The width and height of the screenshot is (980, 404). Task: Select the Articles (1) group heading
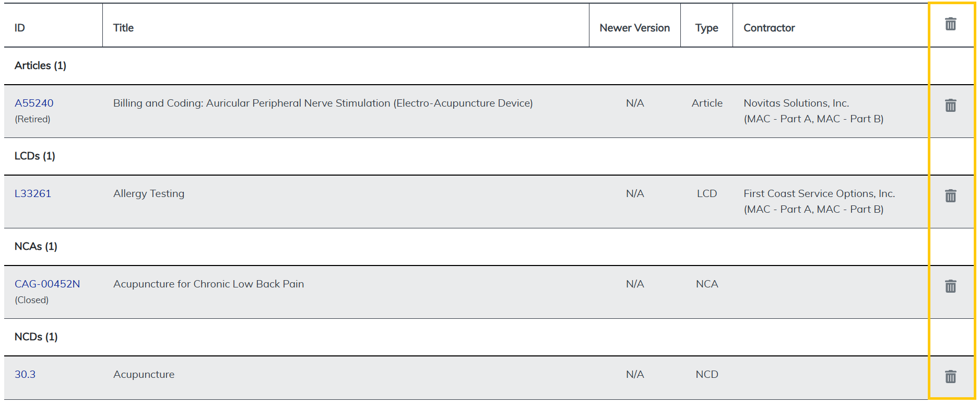[x=40, y=65]
